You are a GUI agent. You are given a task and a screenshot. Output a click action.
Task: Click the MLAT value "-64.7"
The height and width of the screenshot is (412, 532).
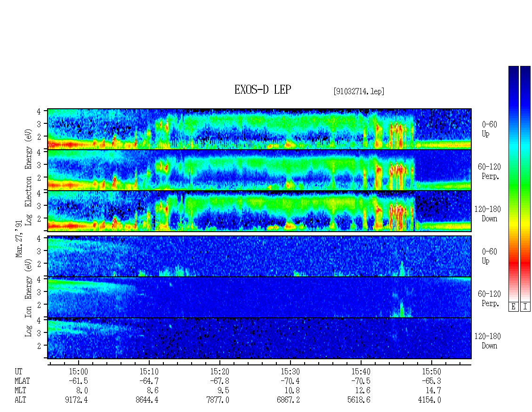[x=149, y=381]
